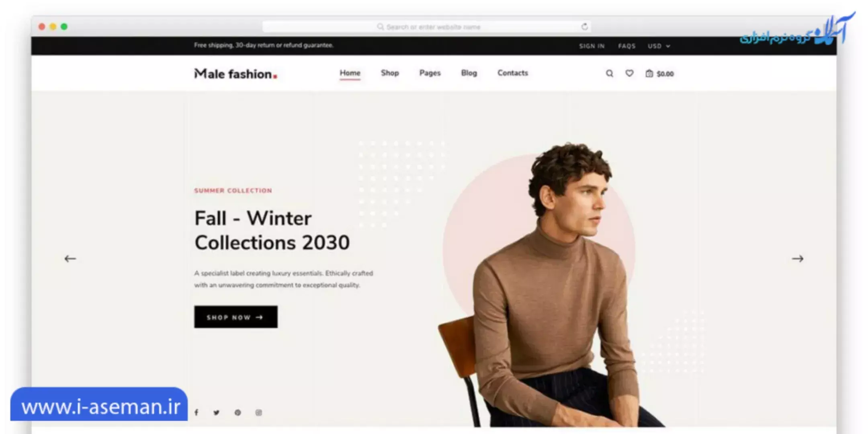Open the FAQS link

(x=627, y=46)
